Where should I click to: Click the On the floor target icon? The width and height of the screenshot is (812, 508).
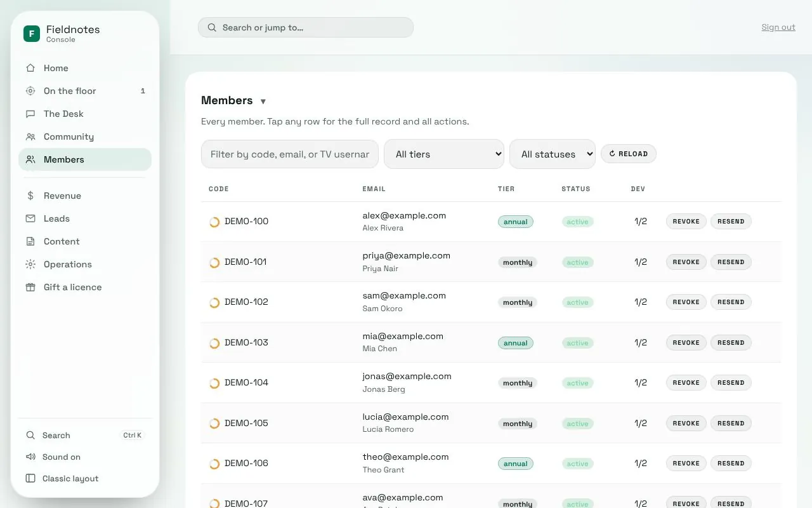click(30, 91)
